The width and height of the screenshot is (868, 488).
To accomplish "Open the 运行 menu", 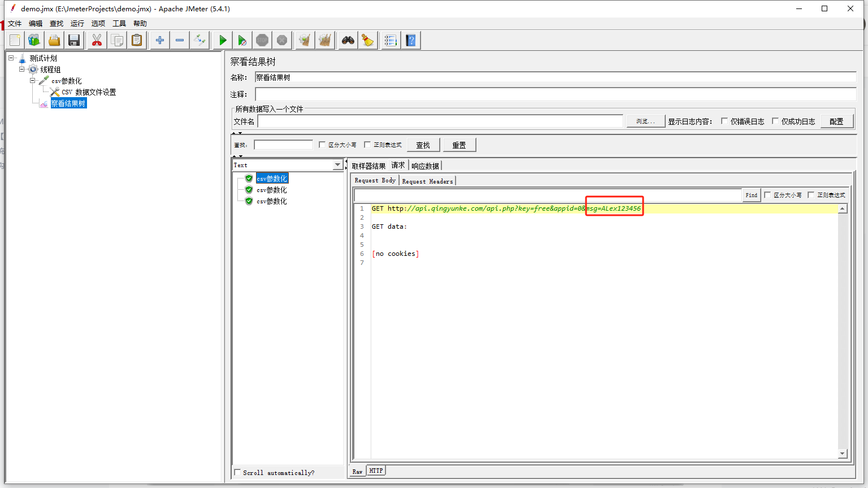I will click(77, 23).
